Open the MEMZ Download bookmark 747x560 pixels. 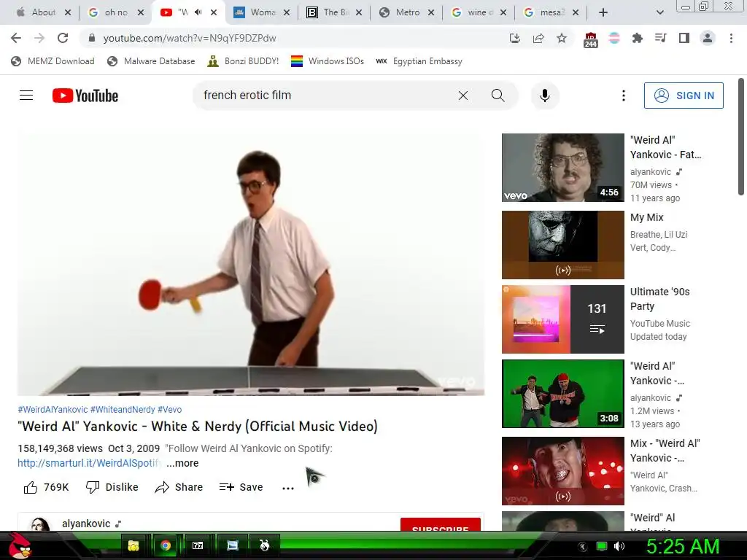pos(53,61)
